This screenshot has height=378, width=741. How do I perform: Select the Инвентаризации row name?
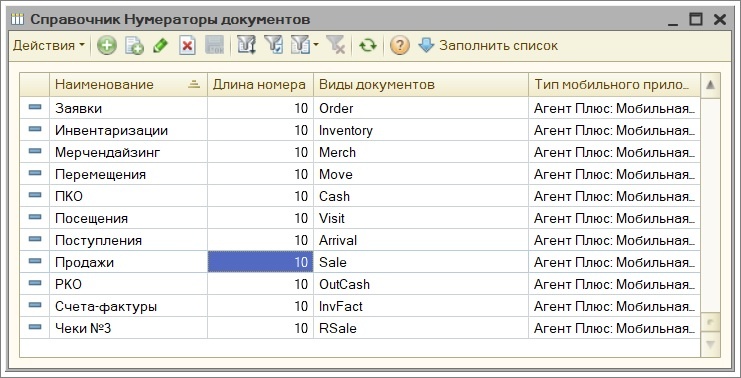point(112,130)
